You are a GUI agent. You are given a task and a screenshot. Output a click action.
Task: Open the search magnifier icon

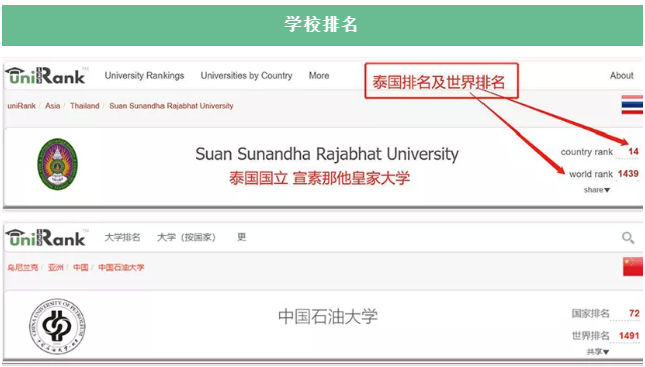point(628,237)
